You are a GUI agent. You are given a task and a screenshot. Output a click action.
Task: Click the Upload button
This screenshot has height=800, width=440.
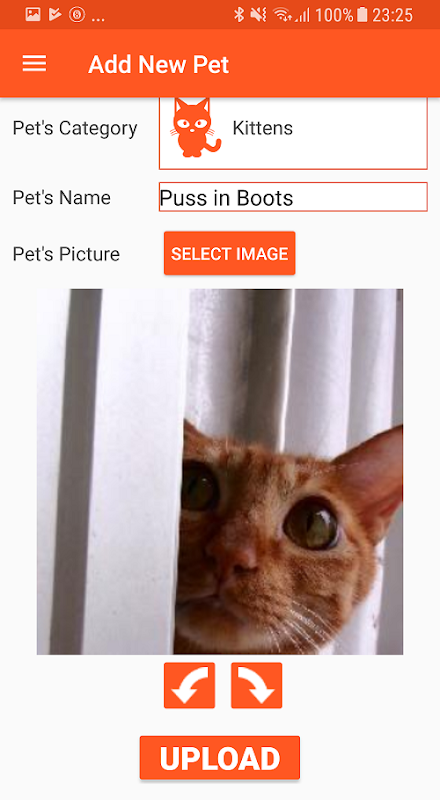[x=219, y=758]
